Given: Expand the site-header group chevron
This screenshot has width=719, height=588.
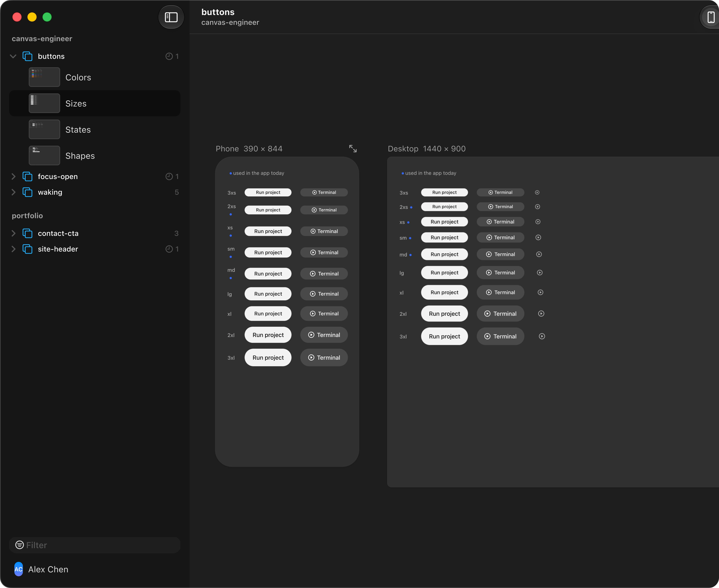Looking at the screenshot, I should 13,249.
